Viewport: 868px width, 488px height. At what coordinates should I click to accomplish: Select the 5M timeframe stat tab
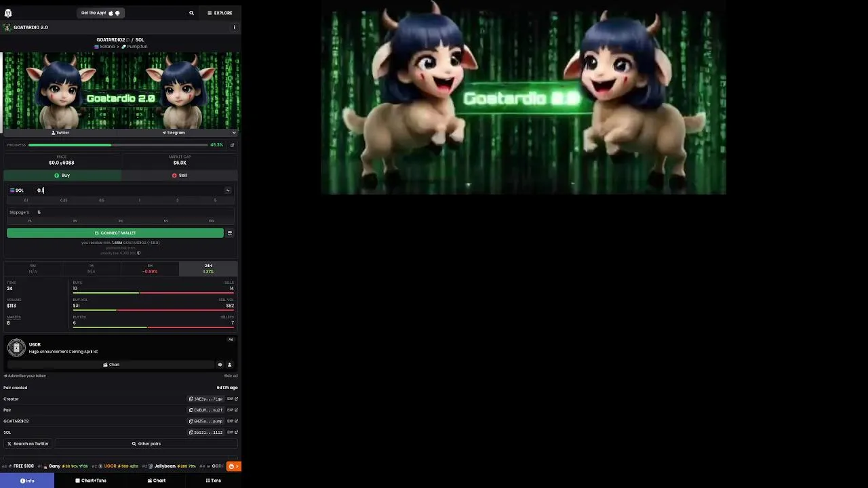pyautogui.click(x=33, y=268)
